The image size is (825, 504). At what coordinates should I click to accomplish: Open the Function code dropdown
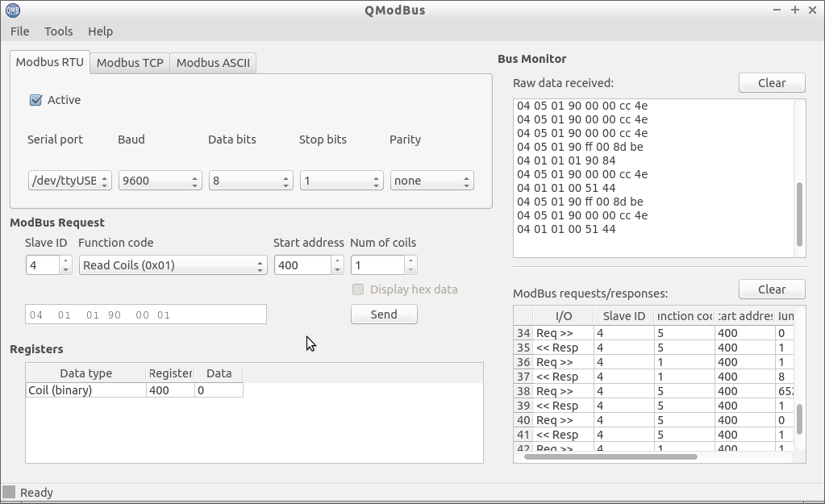click(x=172, y=265)
